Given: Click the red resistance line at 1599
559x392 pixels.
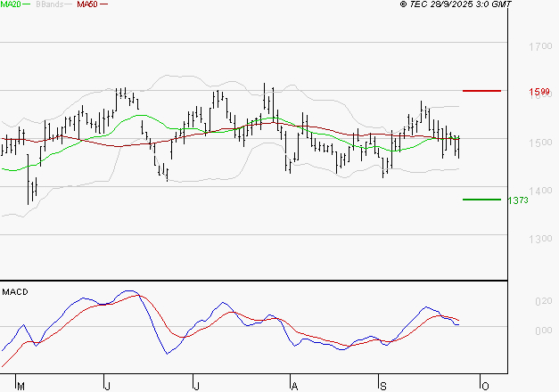Looking at the screenshot, I should coord(481,91).
